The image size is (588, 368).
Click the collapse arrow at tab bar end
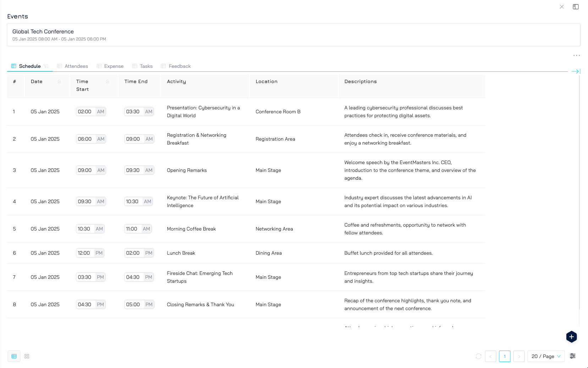(576, 71)
